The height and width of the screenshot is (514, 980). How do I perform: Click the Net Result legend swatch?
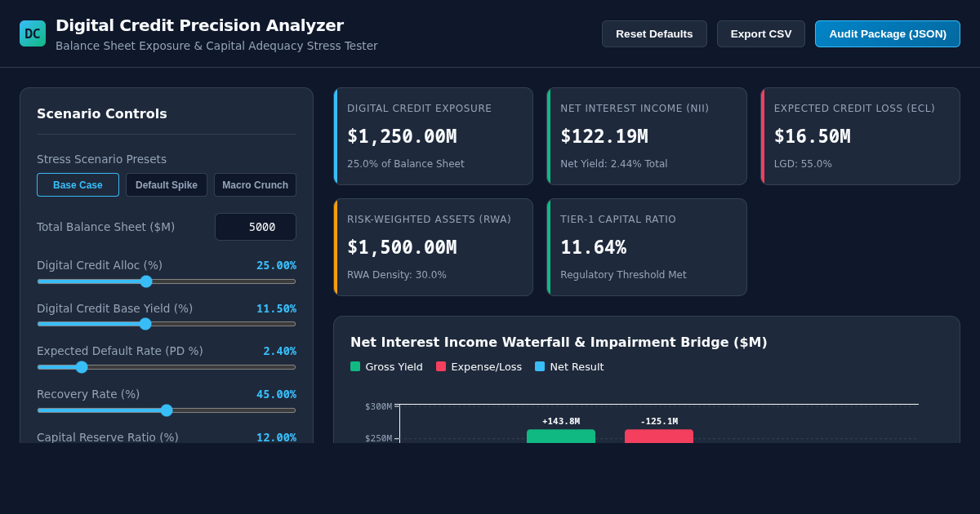[x=540, y=366]
